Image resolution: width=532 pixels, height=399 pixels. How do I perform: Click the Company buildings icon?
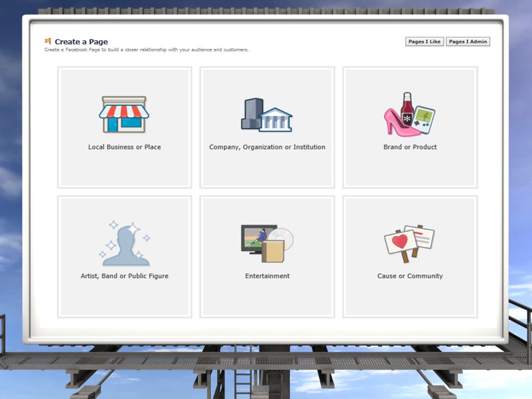[x=267, y=115]
